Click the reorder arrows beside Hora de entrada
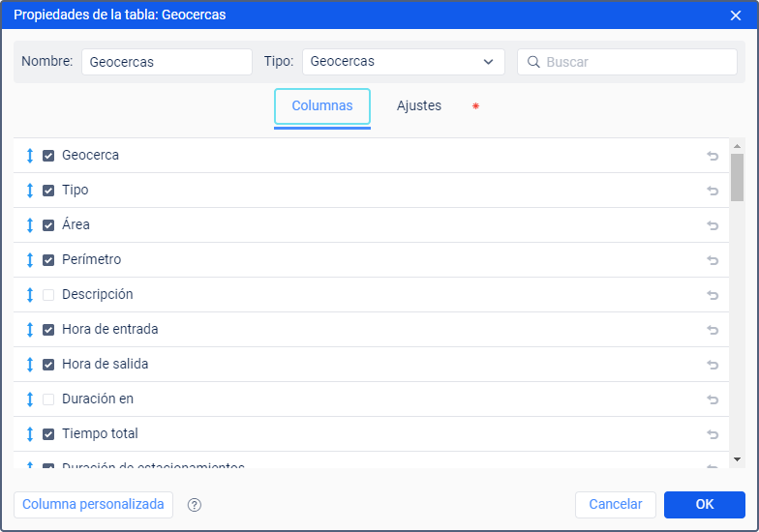The image size is (759, 532). pyautogui.click(x=30, y=330)
